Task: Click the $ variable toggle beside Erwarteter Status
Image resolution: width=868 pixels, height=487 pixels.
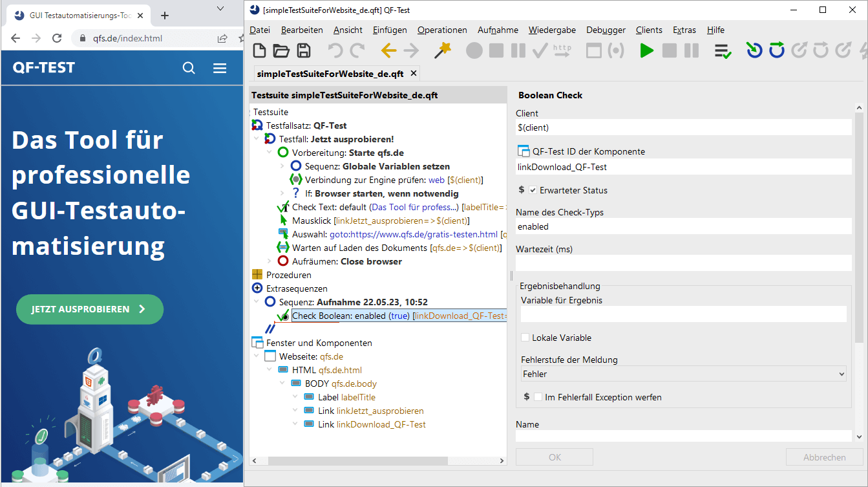Action: [x=522, y=190]
